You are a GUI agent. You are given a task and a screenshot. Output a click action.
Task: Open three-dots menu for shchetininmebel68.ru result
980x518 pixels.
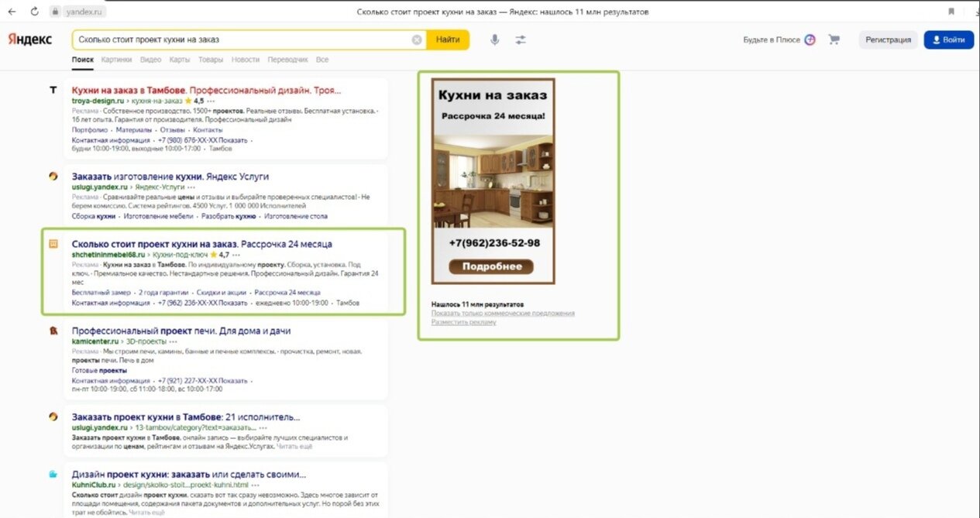tap(236, 254)
